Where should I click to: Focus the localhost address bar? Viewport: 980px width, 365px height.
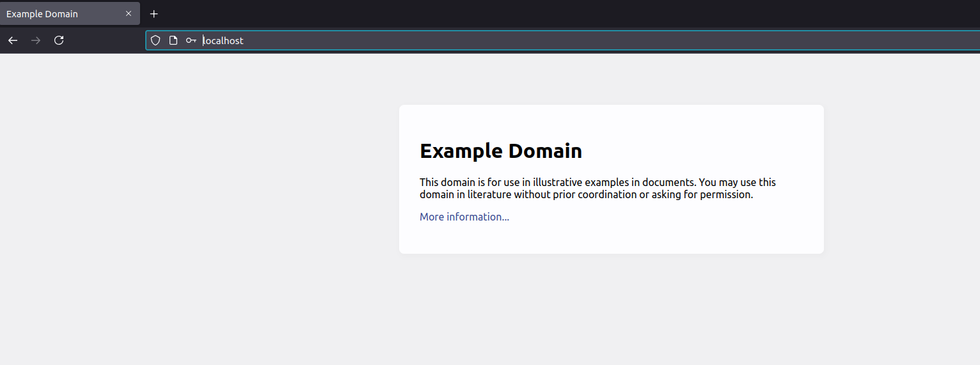563,40
